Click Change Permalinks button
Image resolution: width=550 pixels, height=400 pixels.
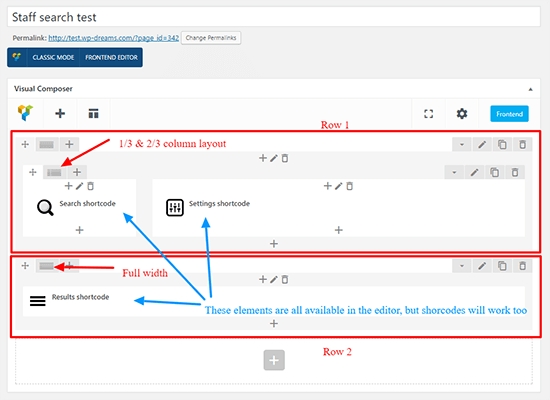pyautogui.click(x=211, y=38)
